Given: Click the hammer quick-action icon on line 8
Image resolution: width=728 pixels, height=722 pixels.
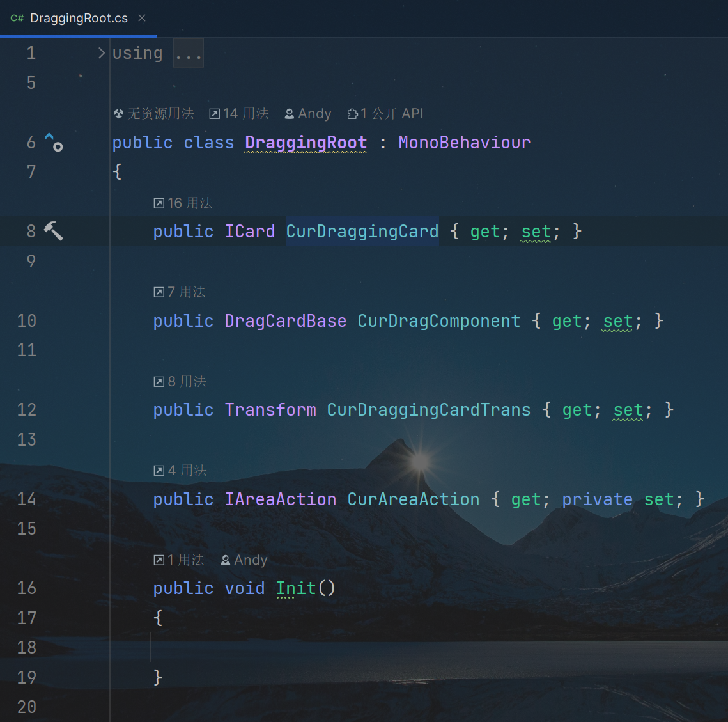Looking at the screenshot, I should [x=53, y=231].
